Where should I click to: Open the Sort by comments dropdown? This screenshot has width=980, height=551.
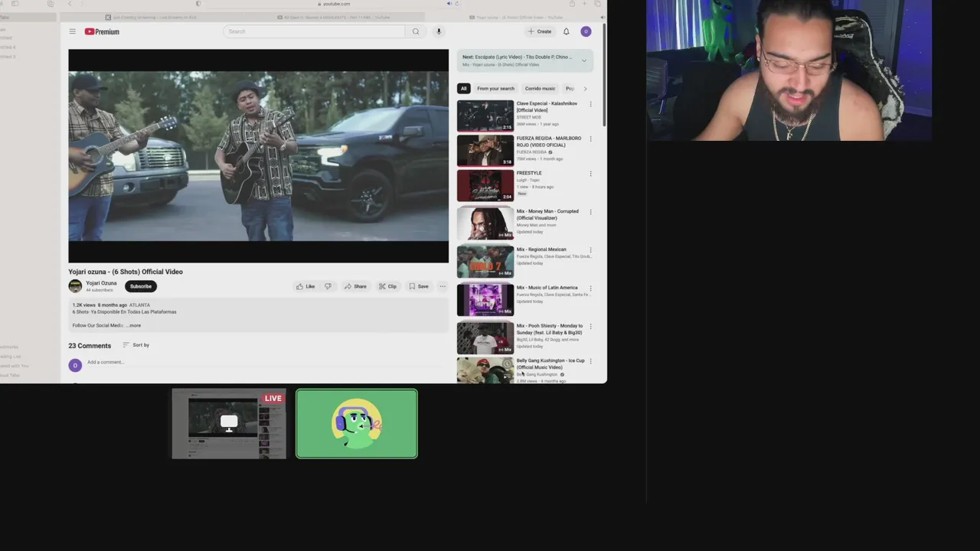(x=136, y=345)
